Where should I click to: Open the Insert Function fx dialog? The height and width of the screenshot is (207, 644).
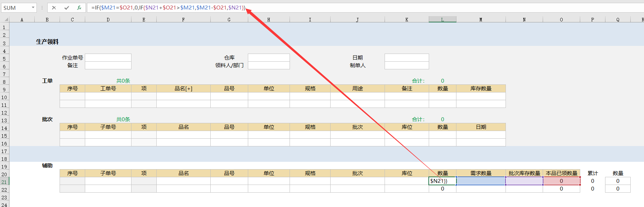click(79, 8)
